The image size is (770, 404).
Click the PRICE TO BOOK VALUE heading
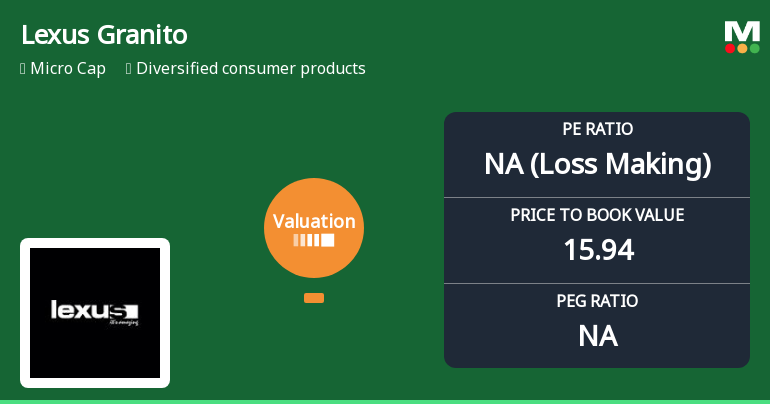[597, 215]
